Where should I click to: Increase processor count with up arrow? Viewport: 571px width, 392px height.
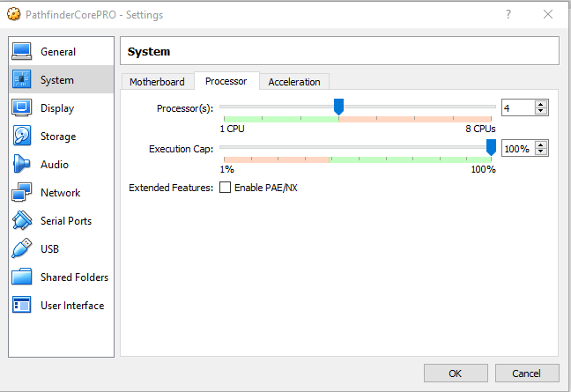coord(541,105)
